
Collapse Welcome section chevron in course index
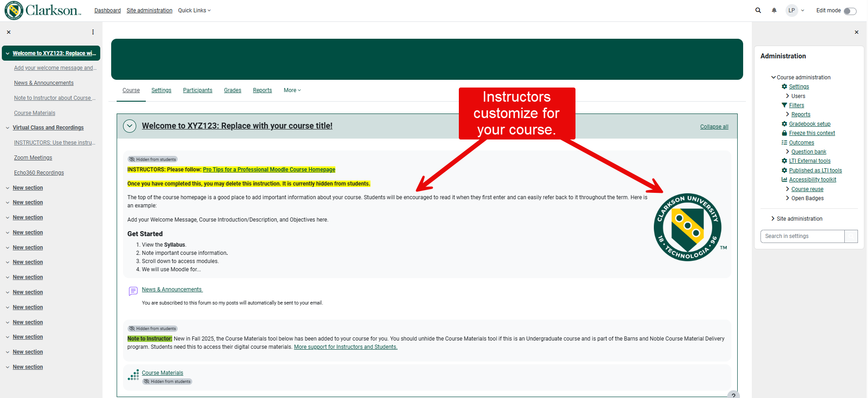click(x=8, y=53)
